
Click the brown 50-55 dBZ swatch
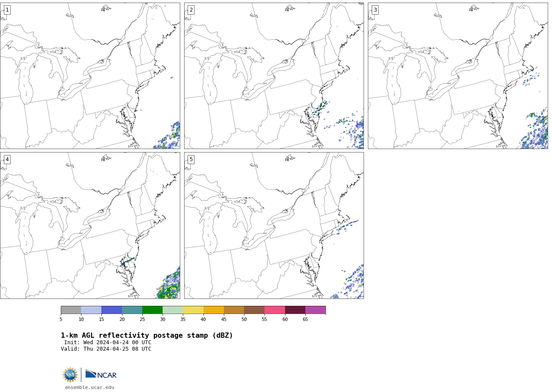point(254,310)
